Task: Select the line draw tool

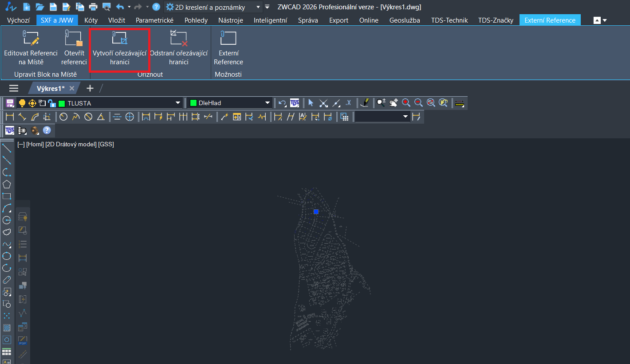Action: click(x=7, y=148)
